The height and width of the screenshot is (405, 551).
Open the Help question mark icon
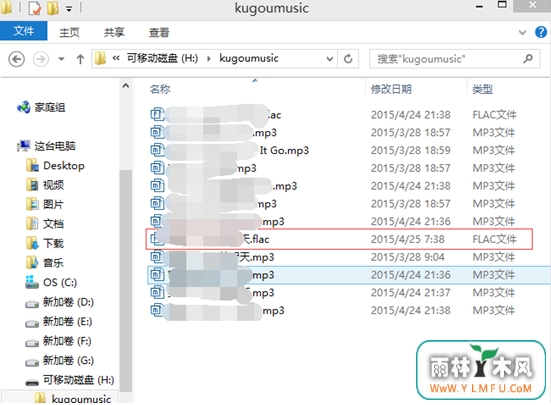pos(541,32)
